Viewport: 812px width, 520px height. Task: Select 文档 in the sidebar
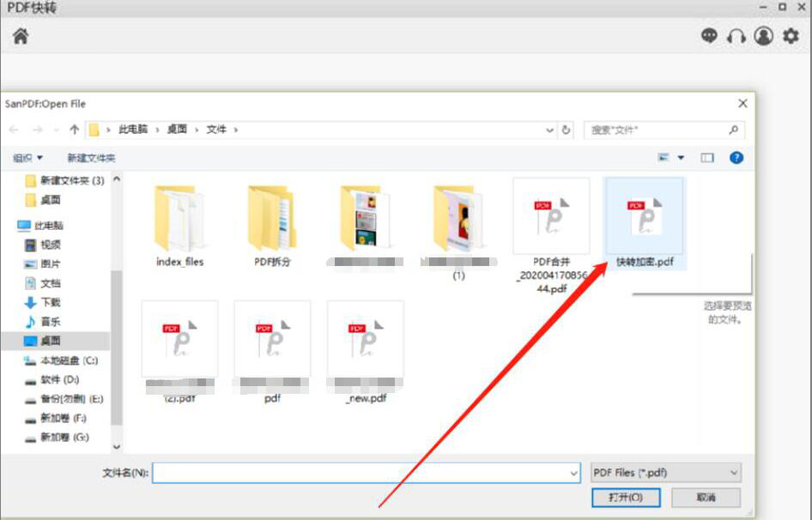point(43,283)
